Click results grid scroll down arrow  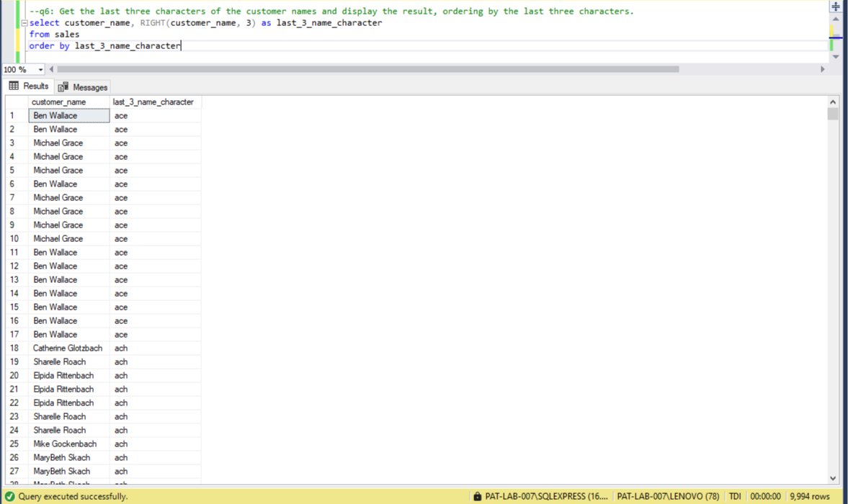pyautogui.click(x=833, y=478)
